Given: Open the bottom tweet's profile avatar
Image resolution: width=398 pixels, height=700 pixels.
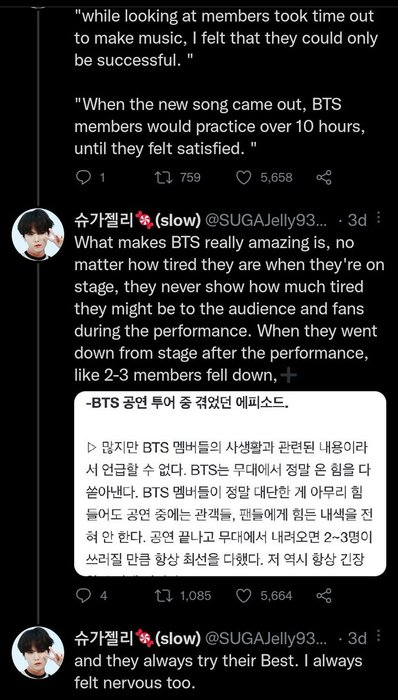Looking at the screenshot, I should point(37,652).
